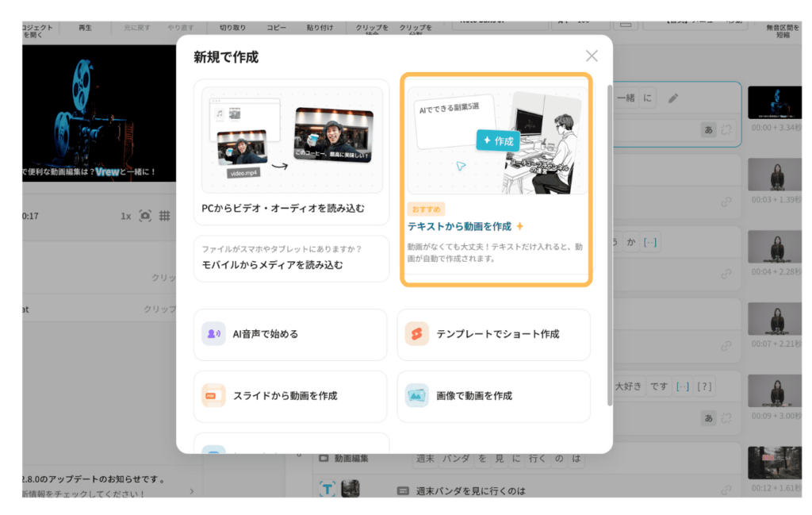Select the 画像で動画を作成 image icon

[x=416, y=396]
